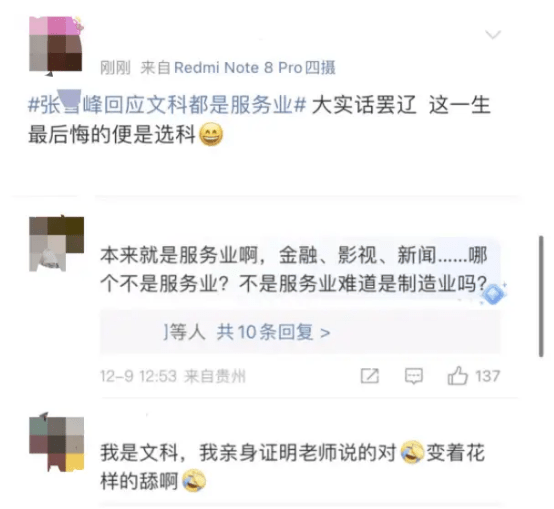Open first commenter's brown pixelated avatar
The height and width of the screenshot is (509, 554).
coord(56,244)
